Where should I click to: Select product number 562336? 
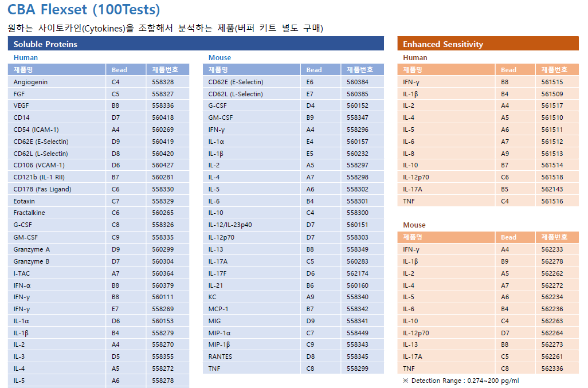(552, 368)
